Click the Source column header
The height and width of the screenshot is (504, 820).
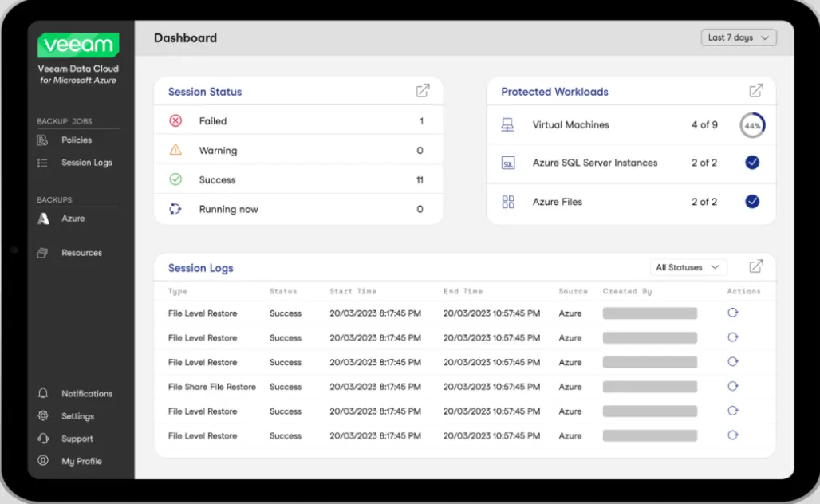coord(574,291)
